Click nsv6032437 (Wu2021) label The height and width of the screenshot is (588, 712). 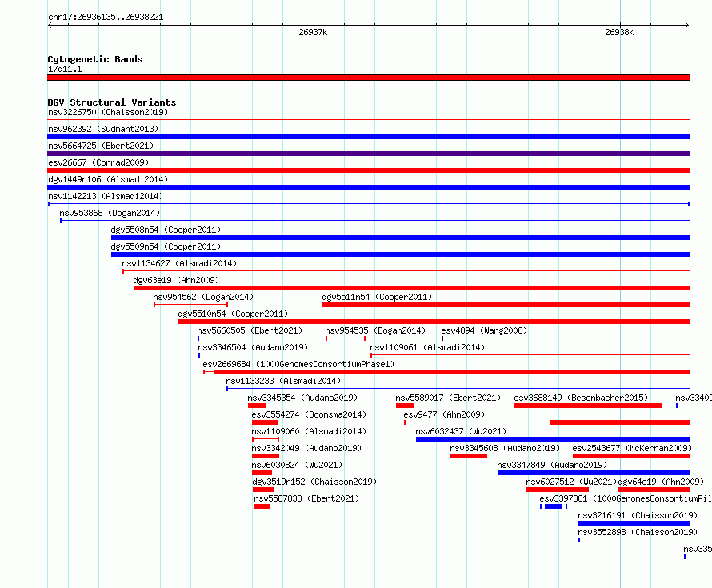point(461,431)
